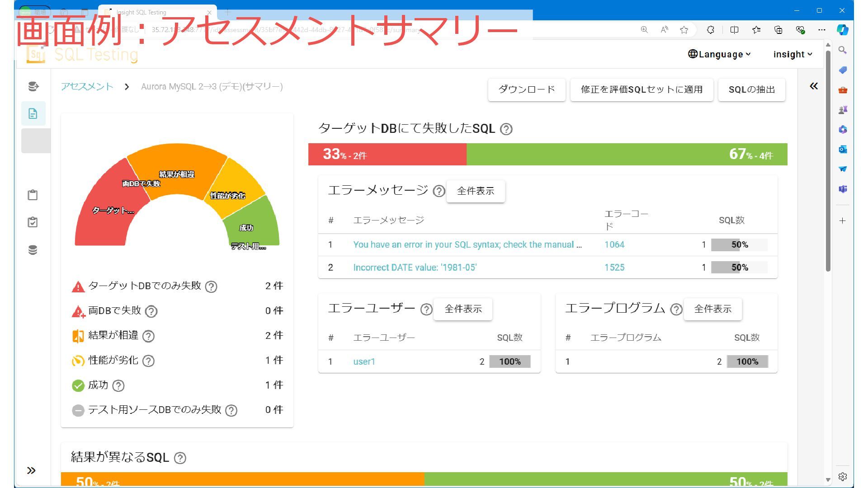
Task: Open the clipboard icon in left sidebar
Action: [33, 195]
